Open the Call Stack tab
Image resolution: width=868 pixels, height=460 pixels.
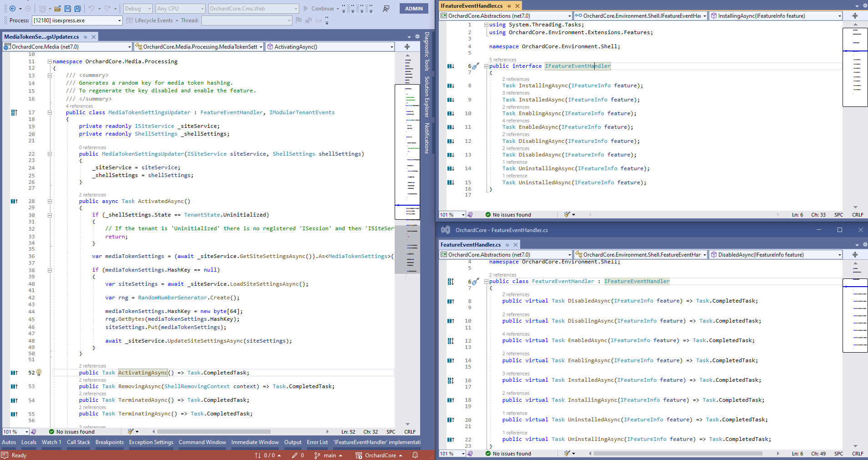(x=78, y=442)
